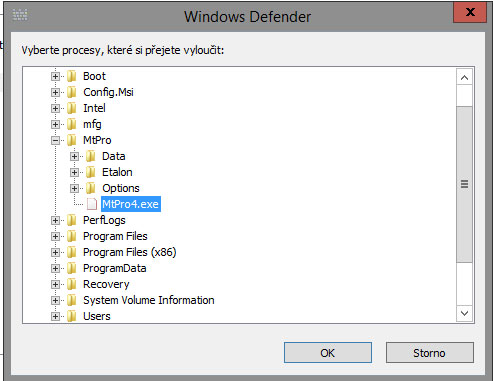Select the Recovery folder label
493x381 pixels.
pyautogui.click(x=106, y=284)
